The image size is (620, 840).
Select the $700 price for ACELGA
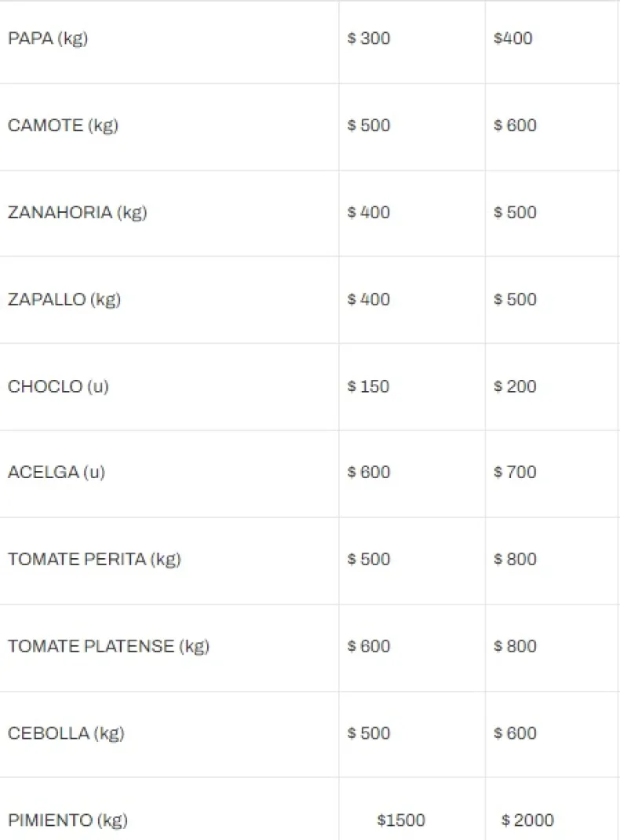[516, 473]
